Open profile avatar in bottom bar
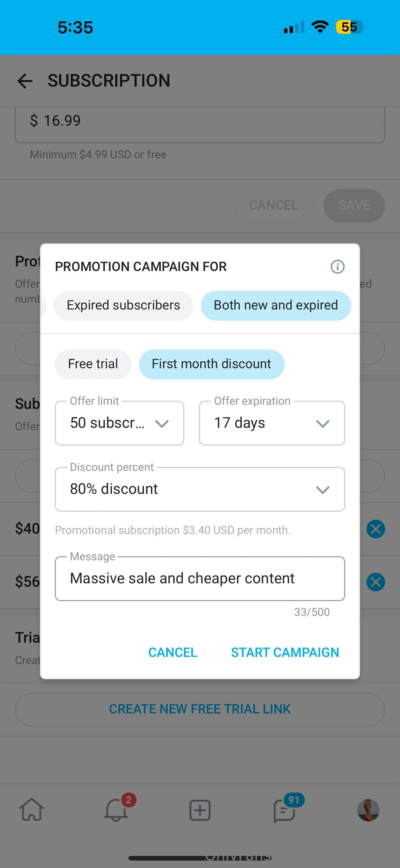Image resolution: width=400 pixels, height=868 pixels. click(x=368, y=810)
